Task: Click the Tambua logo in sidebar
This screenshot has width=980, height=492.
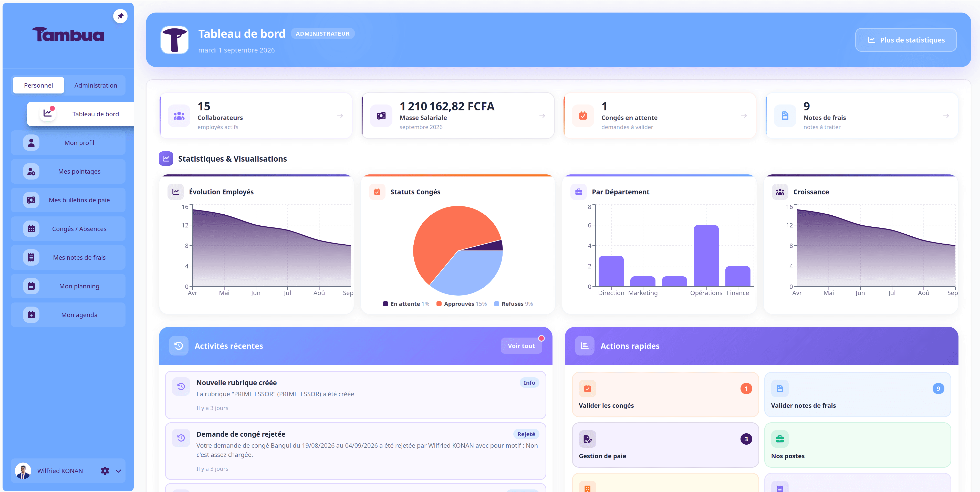Action: 68,35
